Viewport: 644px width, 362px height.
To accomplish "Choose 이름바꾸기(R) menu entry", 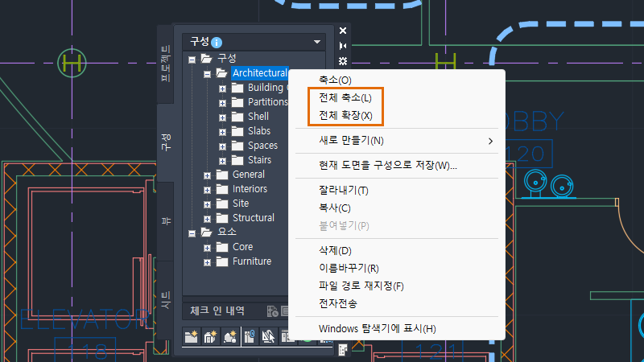I will point(349,268).
